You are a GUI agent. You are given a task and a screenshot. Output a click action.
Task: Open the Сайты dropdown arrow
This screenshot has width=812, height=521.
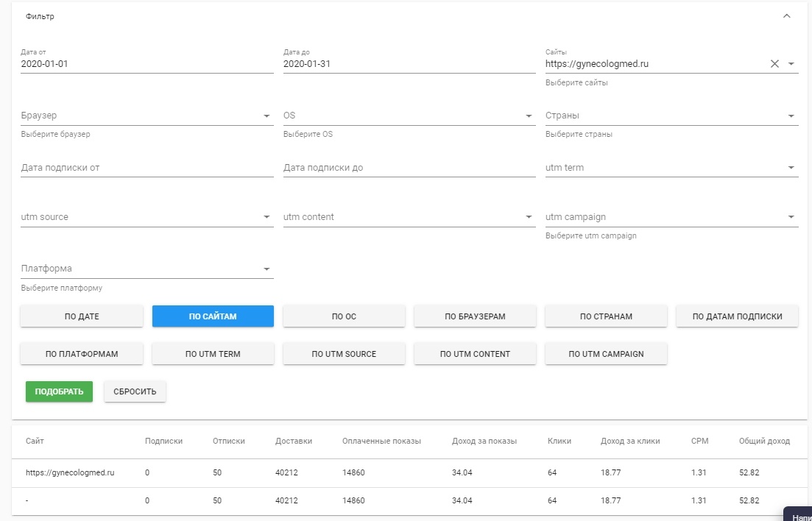791,64
